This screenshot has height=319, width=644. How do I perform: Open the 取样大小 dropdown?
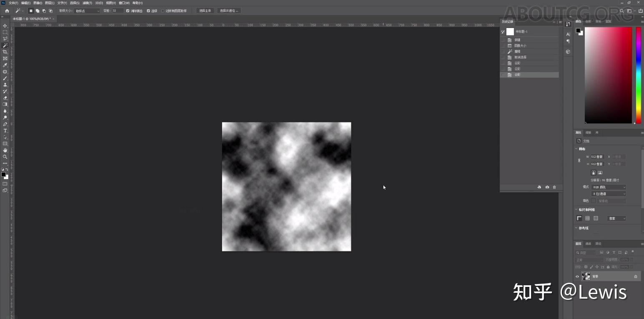click(86, 10)
